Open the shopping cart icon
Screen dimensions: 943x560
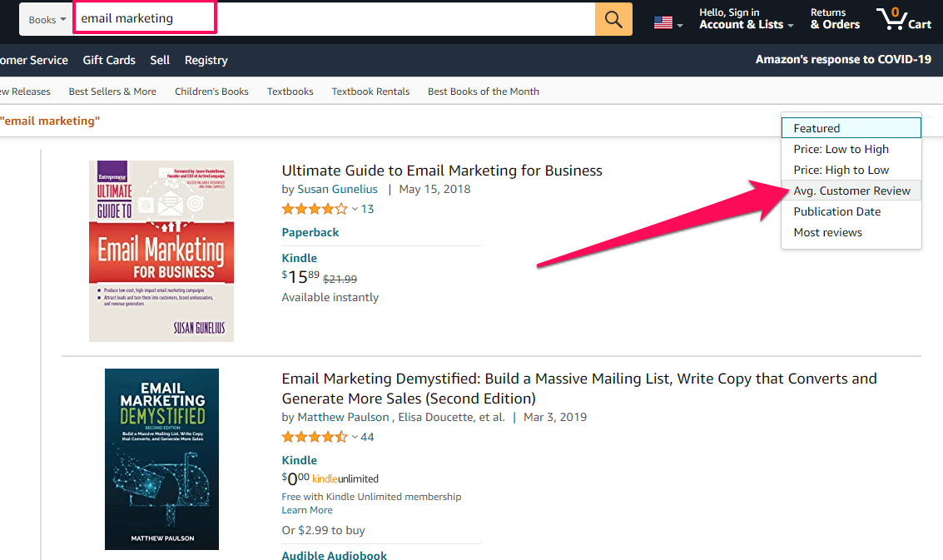(x=903, y=19)
